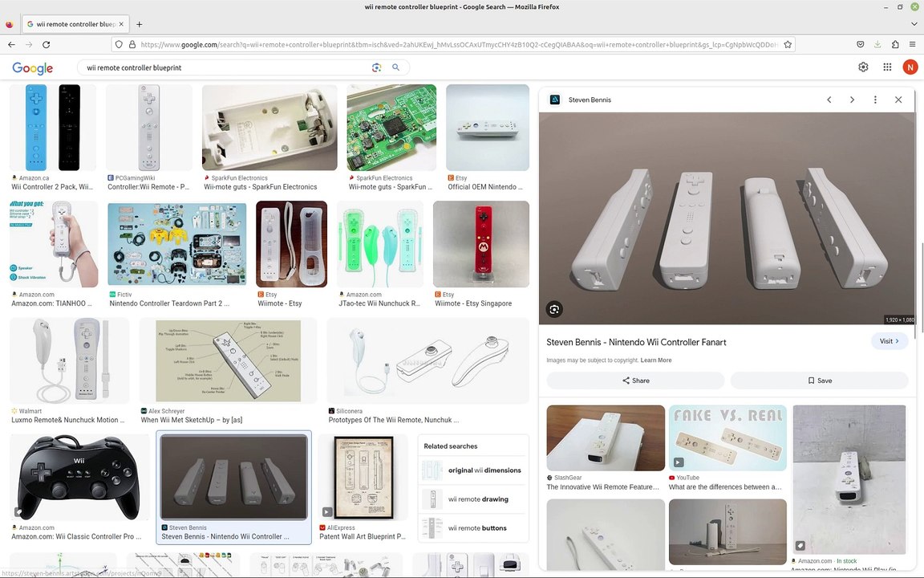Open the Firefox hamburger menu

click(x=912, y=44)
